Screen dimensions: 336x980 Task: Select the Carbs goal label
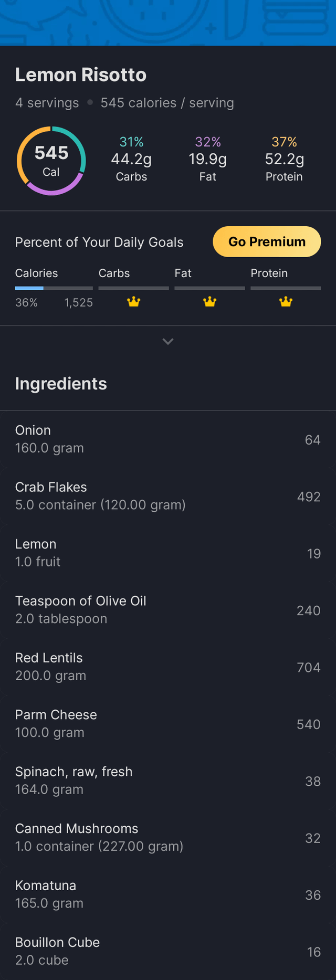pos(114,273)
